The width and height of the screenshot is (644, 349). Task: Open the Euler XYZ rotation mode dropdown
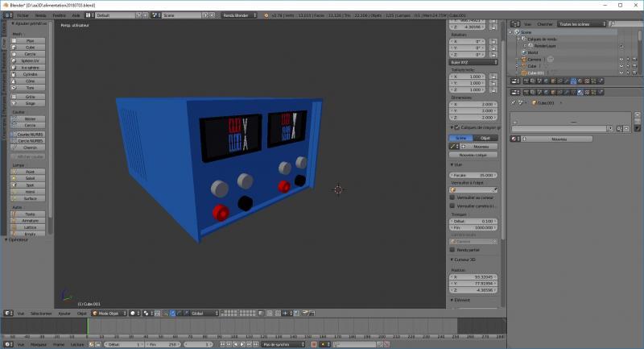(x=473, y=61)
